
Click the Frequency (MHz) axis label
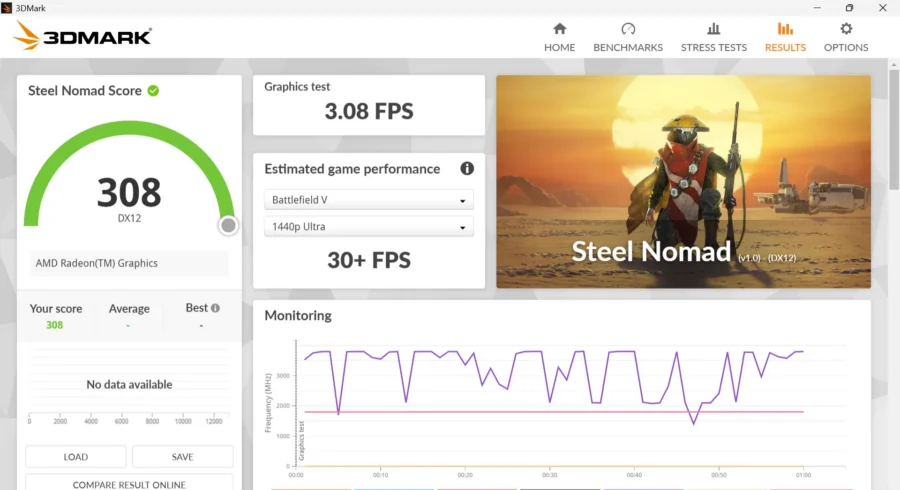268,403
